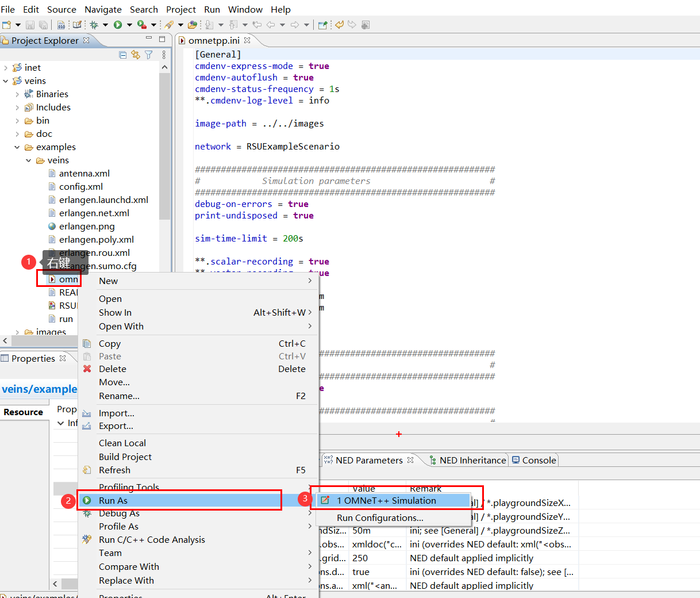The width and height of the screenshot is (700, 598).
Task: Expand the Binaries node under veins
Action: point(17,94)
